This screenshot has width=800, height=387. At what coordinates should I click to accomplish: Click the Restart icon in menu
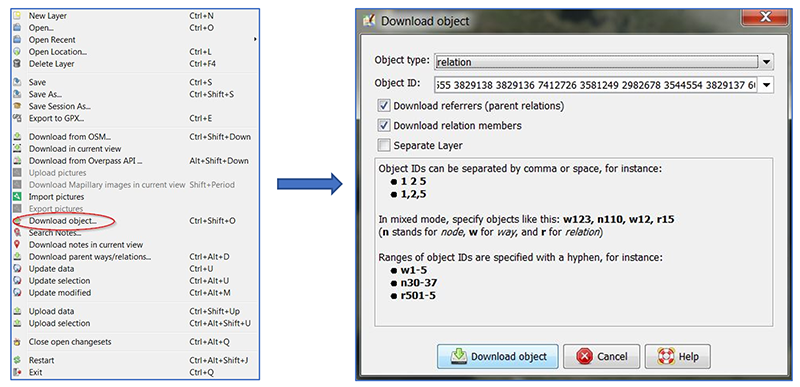click(17, 360)
